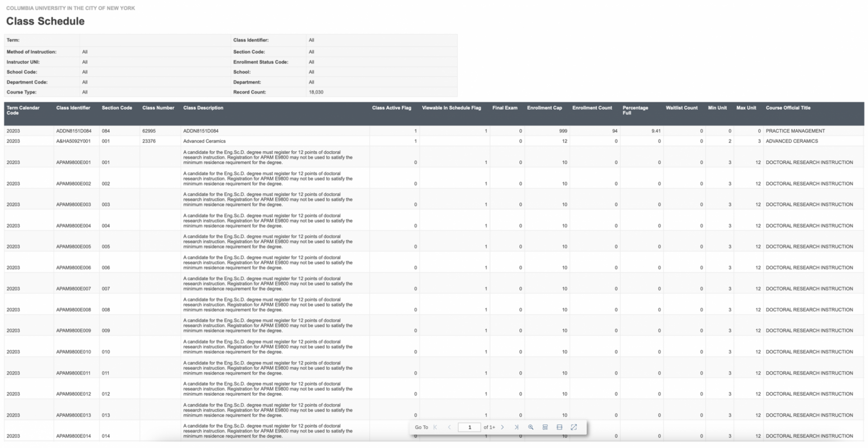Click the Method of Instruction label
868x448 pixels.
tap(32, 52)
